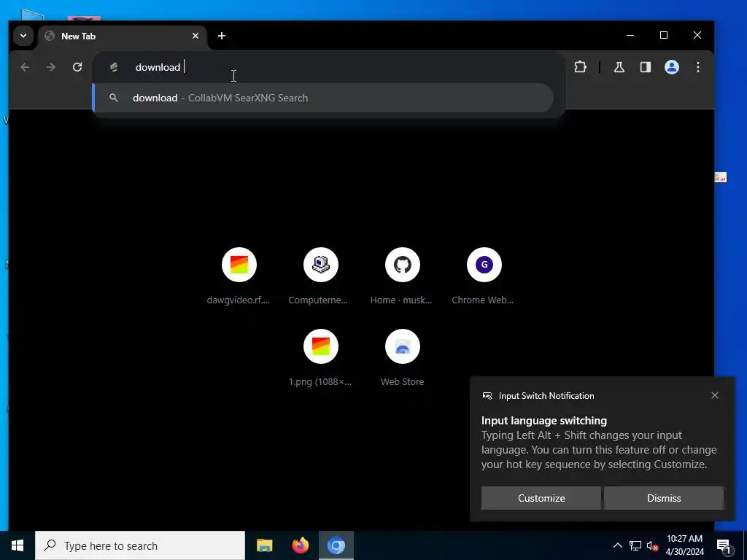Open the Home · musk... GitHub shortcut
Screen dimensions: 747x560
click(x=402, y=276)
